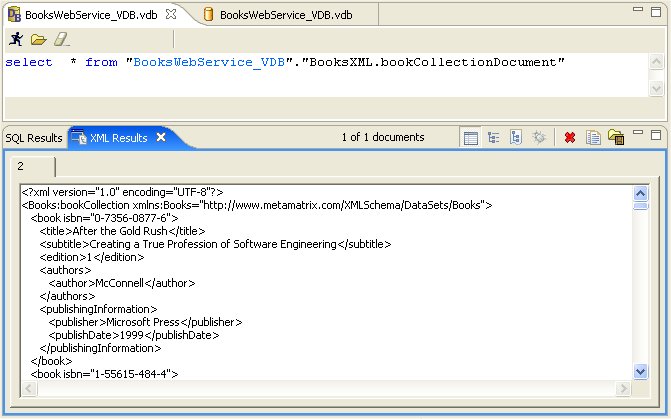Run the SQL query with the running-man icon
This screenshot has height=419, width=671.
coord(16,39)
